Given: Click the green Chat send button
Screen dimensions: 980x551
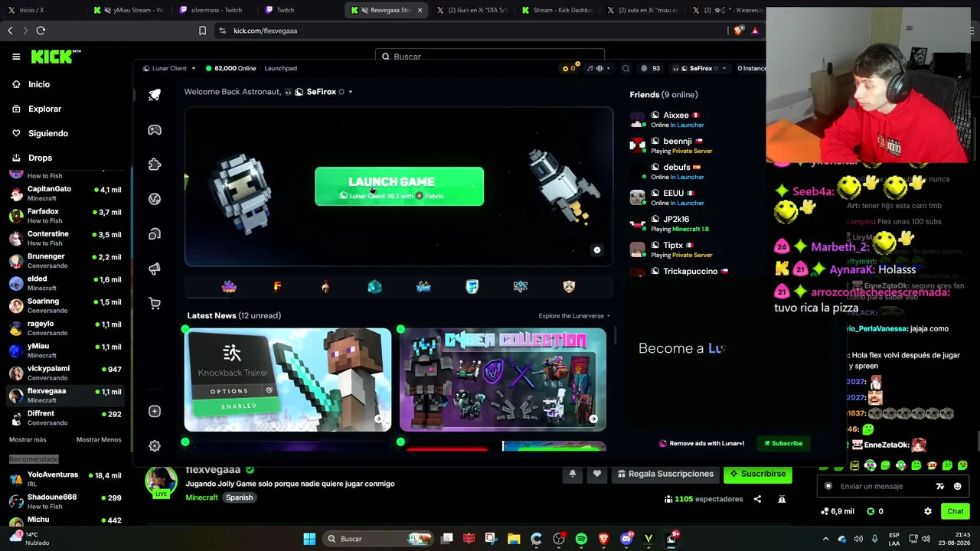Looking at the screenshot, I should [955, 511].
